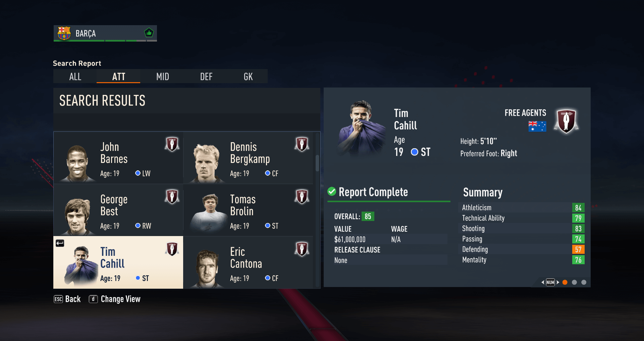This screenshot has width=644, height=341.
Task: Click the large Free Agents shield emblem
Action: coord(566,121)
